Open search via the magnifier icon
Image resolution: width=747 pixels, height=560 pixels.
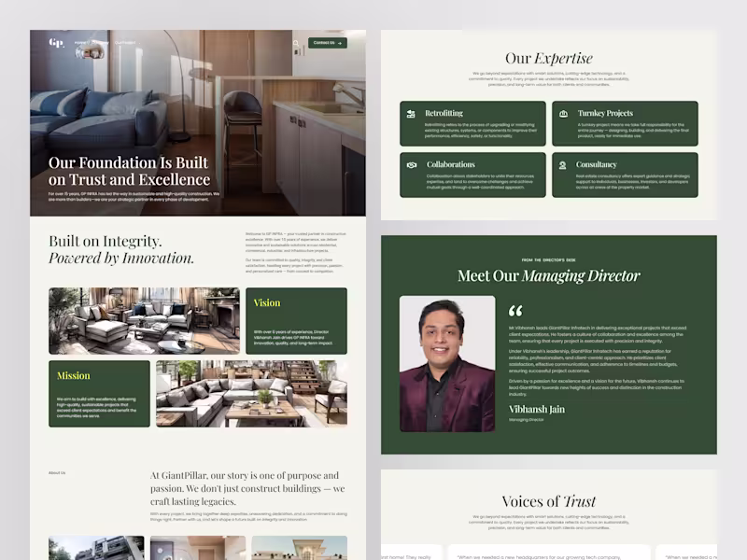click(x=296, y=43)
